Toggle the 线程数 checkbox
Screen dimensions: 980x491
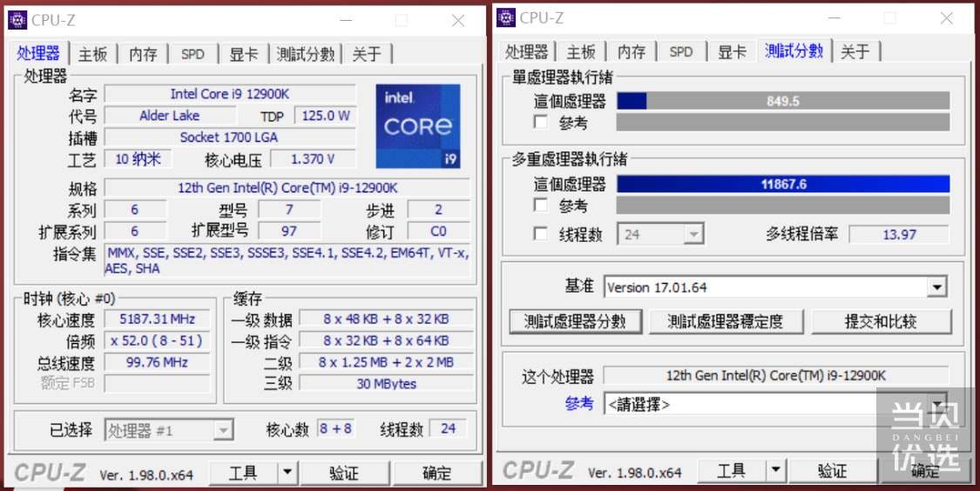click(541, 233)
